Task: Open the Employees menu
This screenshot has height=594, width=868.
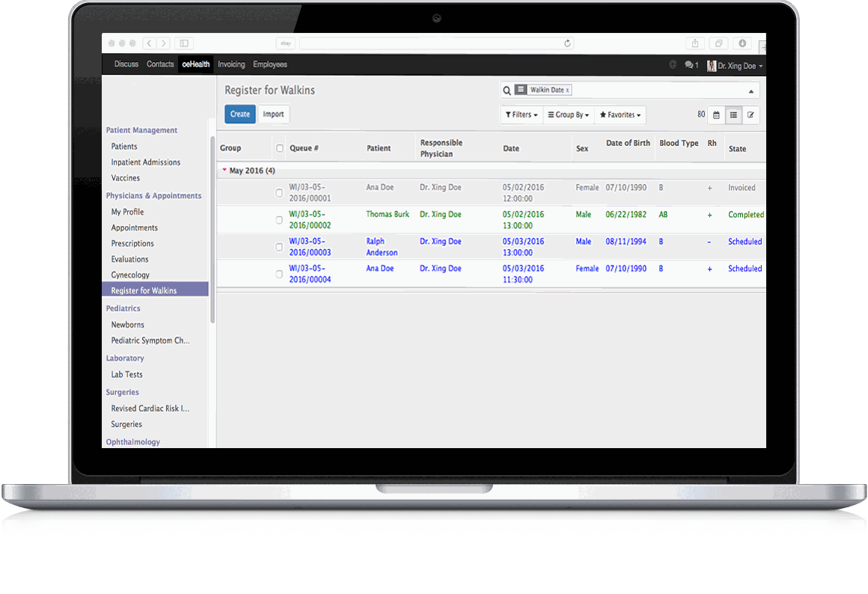Action: (270, 64)
